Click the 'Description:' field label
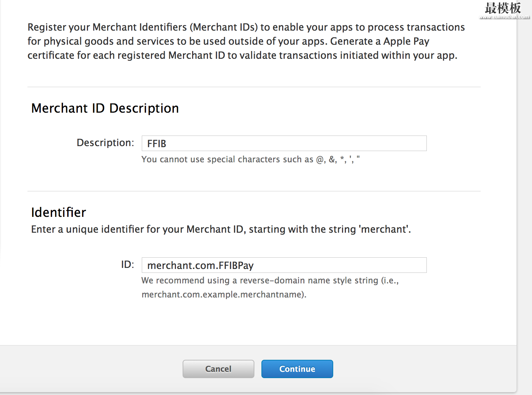This screenshot has width=532, height=395. point(105,143)
